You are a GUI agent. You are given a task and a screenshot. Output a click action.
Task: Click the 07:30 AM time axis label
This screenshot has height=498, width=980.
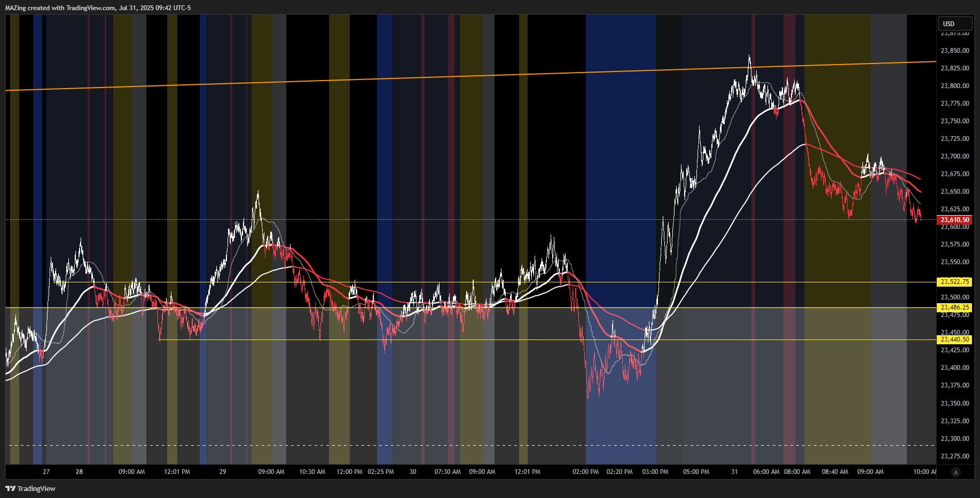[448, 472]
